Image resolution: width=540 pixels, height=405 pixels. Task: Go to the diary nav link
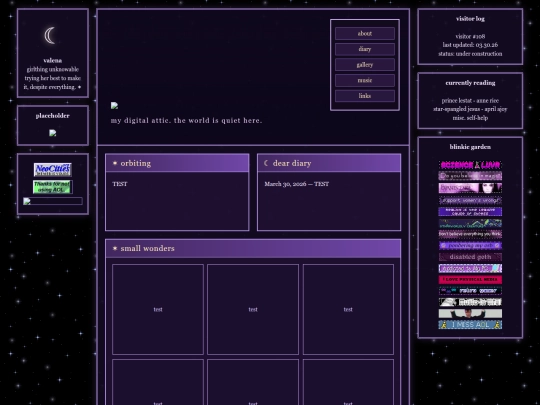click(365, 49)
